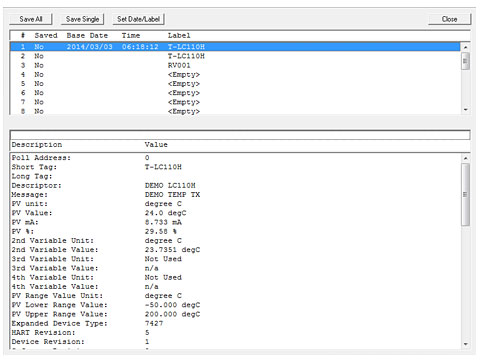Click the down arrow of the details scrollbar

pyautogui.click(x=465, y=344)
